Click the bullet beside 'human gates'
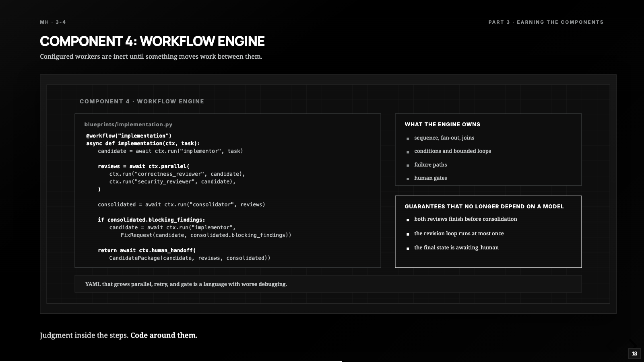The width and height of the screenshot is (644, 362). [408, 179]
